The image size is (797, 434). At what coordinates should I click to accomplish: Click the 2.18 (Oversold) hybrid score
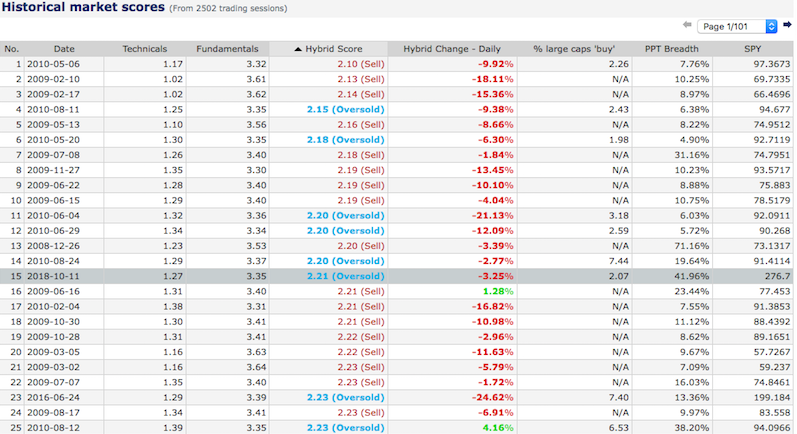[x=346, y=140]
